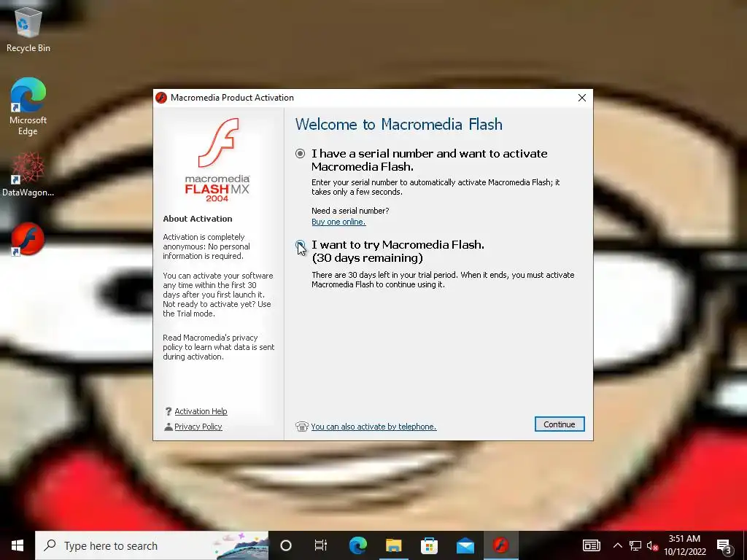This screenshot has width=747, height=560.
Task: Open the Recycle Bin desktop icon
Action: pyautogui.click(x=28, y=29)
